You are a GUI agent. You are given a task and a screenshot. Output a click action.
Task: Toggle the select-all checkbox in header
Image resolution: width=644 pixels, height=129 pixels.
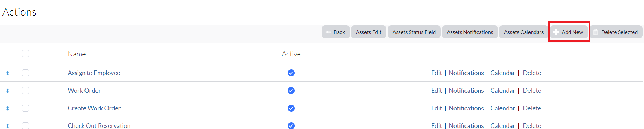click(25, 54)
